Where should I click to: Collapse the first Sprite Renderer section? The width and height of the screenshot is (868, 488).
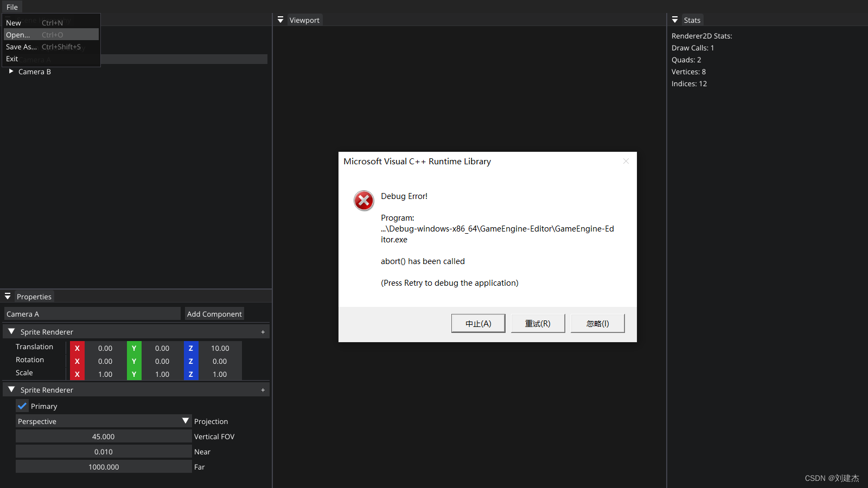[x=11, y=331]
